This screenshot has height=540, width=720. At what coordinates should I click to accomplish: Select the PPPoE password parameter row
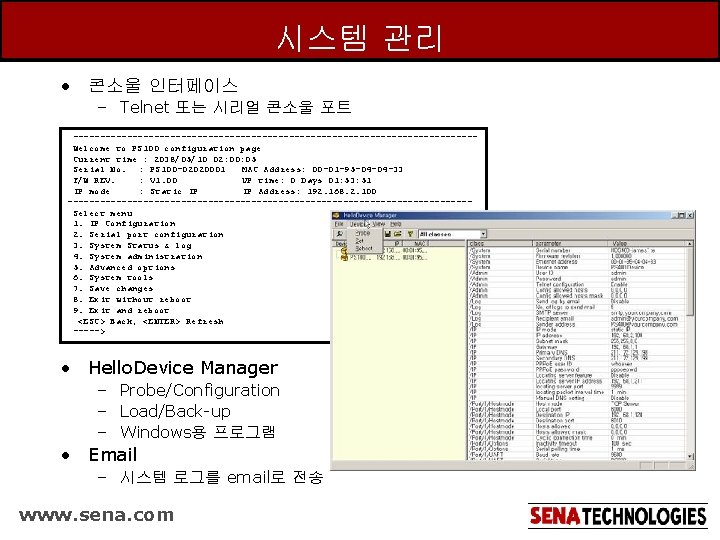click(578, 369)
